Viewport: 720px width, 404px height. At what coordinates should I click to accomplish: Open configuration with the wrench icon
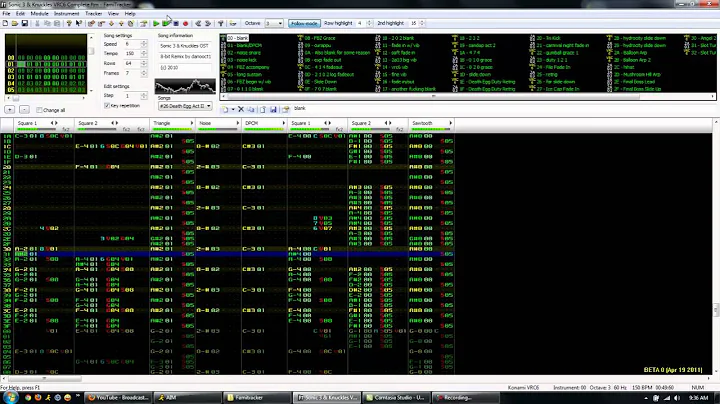(220, 23)
